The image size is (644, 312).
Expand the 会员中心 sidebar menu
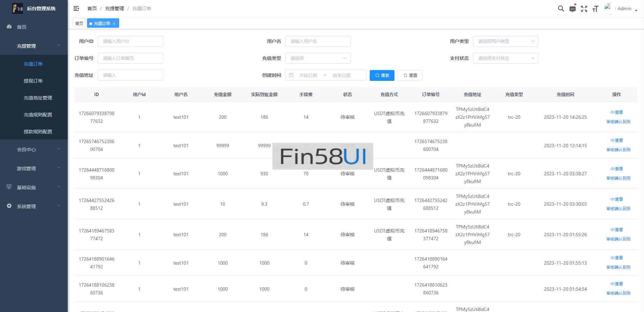coord(34,149)
